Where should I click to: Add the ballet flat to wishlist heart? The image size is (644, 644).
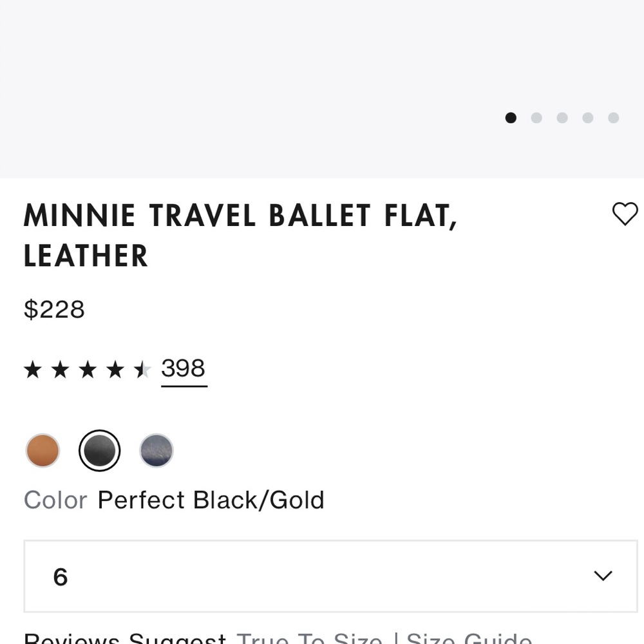[624, 214]
